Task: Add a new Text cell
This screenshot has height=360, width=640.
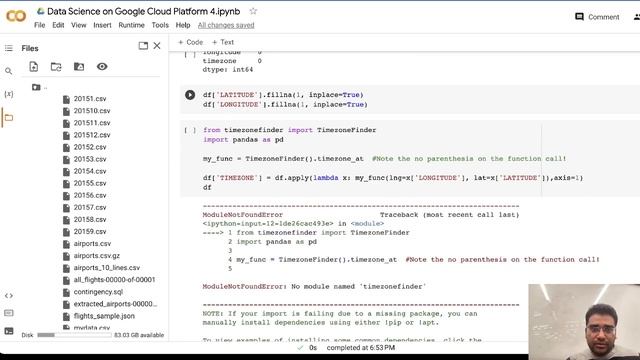Action: pos(223,42)
